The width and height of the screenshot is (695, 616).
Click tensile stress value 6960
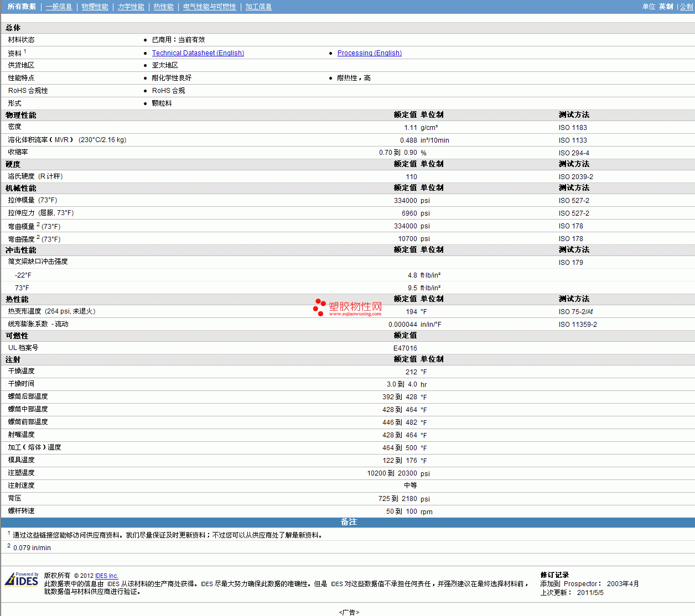click(x=409, y=213)
